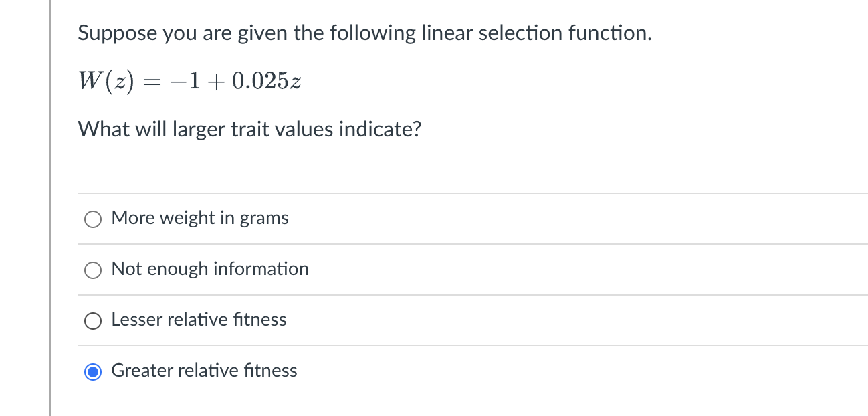
Task: Select the "Lesser relative fitness" radio button
Action: tap(93, 320)
